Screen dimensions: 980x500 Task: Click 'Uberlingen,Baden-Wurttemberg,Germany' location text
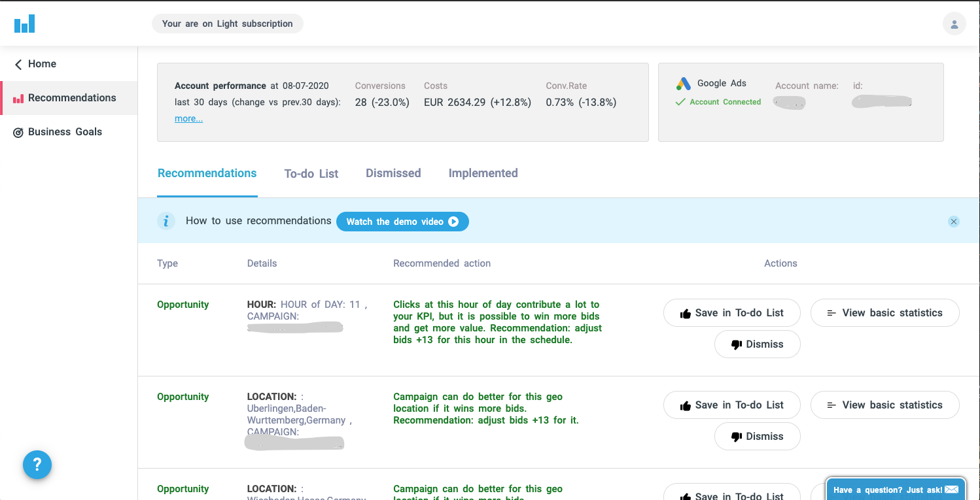296,414
